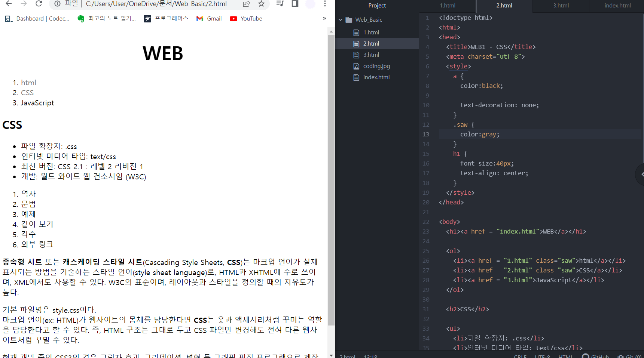Click the opening body tag line
The height and width of the screenshot is (358, 644).
pos(449,222)
